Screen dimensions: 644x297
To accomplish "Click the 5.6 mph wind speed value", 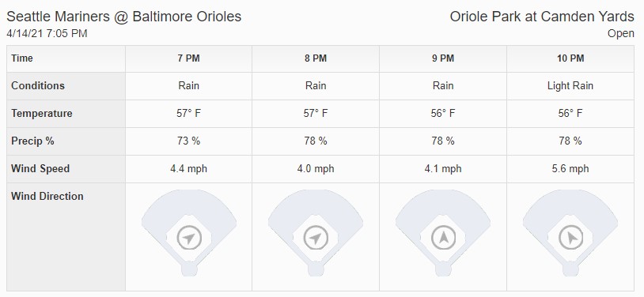I will (x=570, y=168).
